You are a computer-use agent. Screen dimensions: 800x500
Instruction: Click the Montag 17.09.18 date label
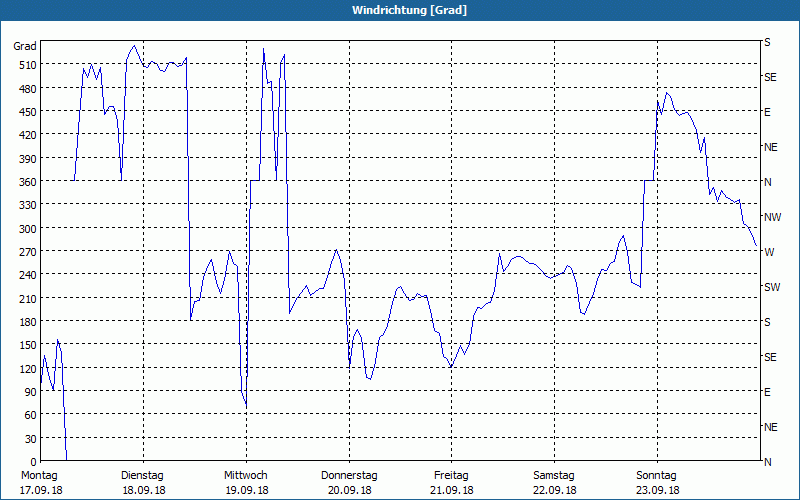click(41, 483)
